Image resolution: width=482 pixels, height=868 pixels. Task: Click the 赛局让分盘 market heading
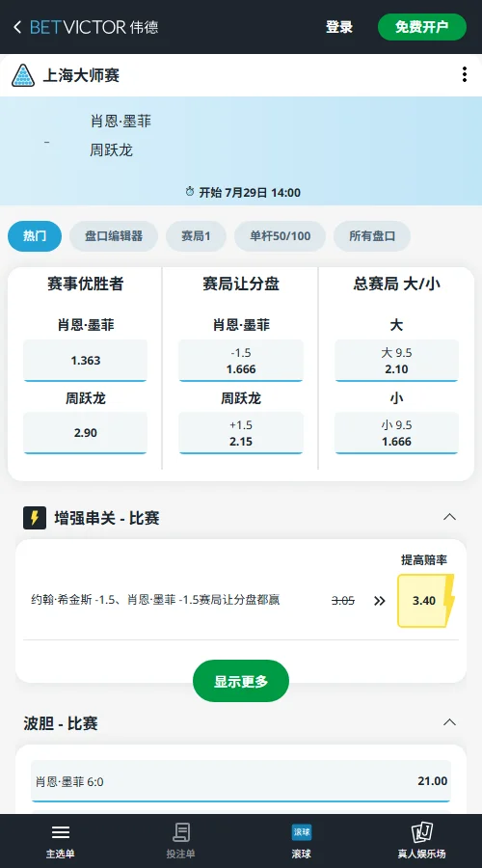coord(241,284)
